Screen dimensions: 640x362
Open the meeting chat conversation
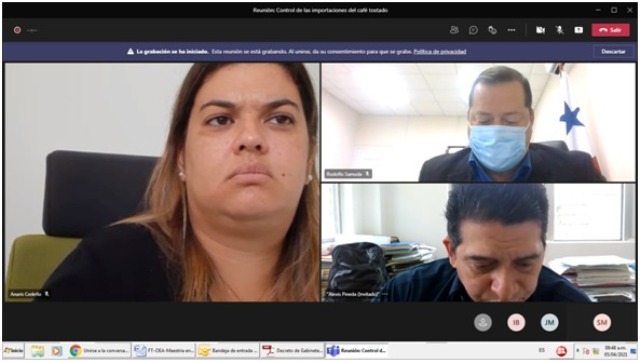click(473, 30)
